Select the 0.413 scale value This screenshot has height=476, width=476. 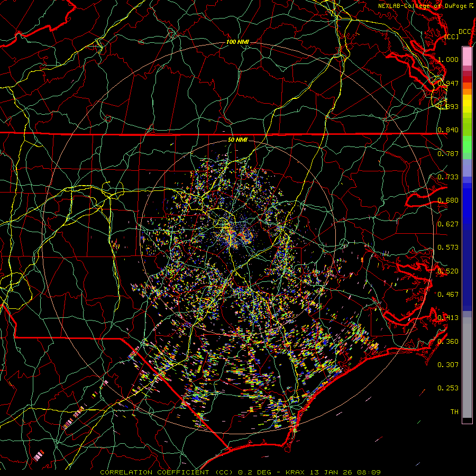pos(448,318)
